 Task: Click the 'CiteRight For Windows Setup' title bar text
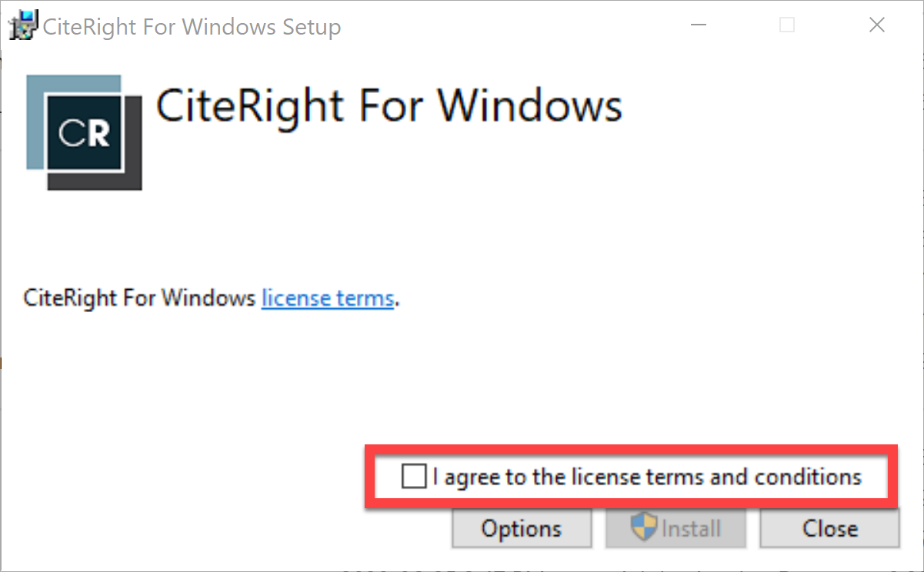pos(192,28)
